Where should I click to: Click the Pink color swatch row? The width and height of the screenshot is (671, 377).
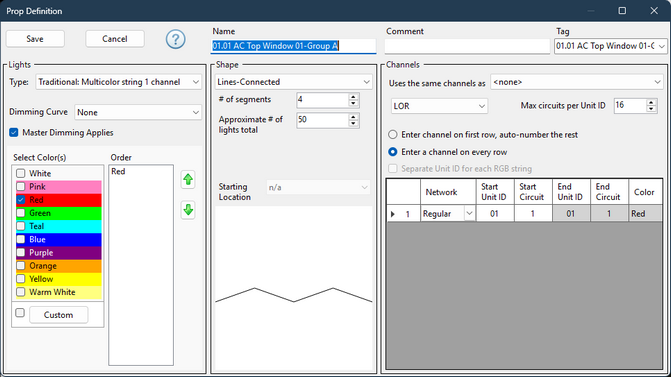pyautogui.click(x=59, y=187)
